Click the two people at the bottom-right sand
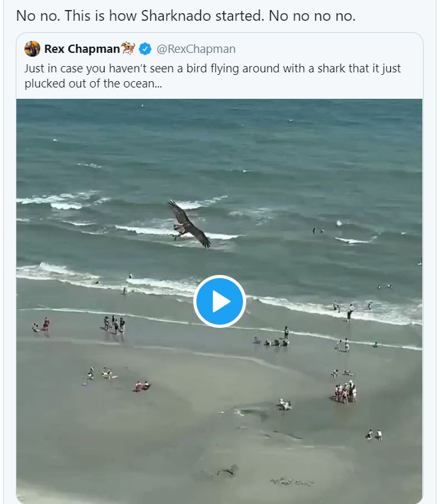The height and width of the screenshot is (504, 440). point(374,435)
